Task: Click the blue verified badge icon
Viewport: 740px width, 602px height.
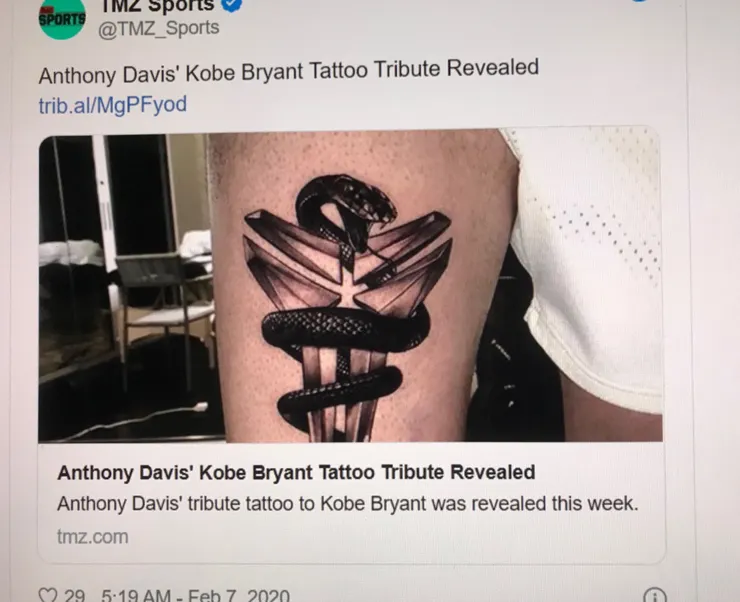Action: [x=231, y=4]
